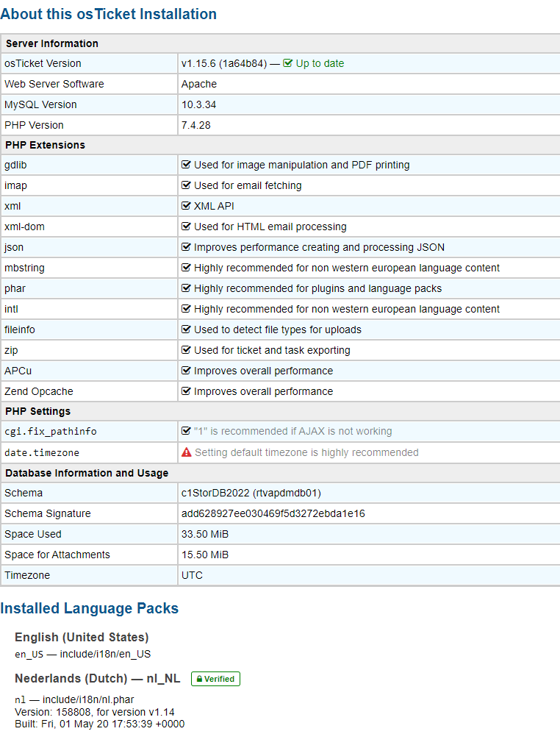Click the check icon in APCu row

[x=186, y=371]
